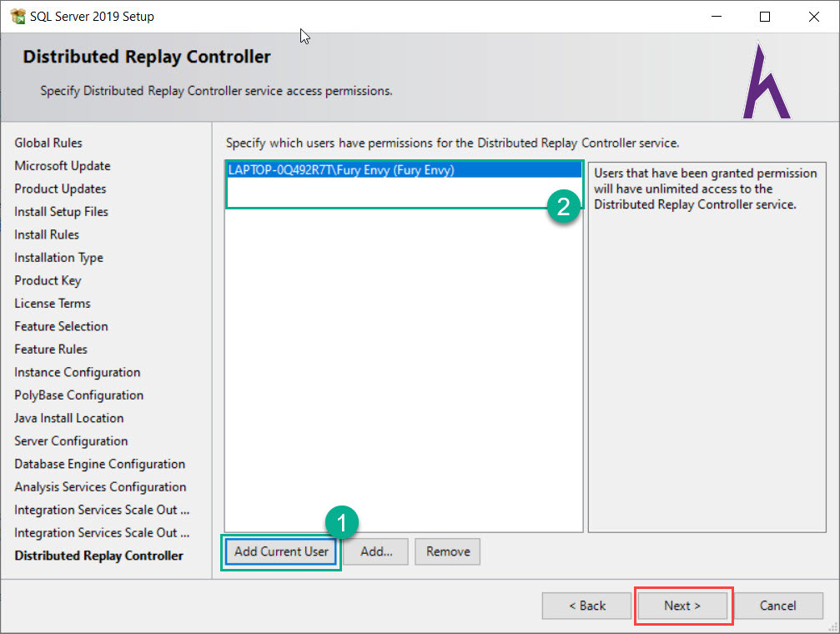The image size is (840, 634).
Task: Minimize the SQL Server 2019 Setup window
Action: [717, 17]
